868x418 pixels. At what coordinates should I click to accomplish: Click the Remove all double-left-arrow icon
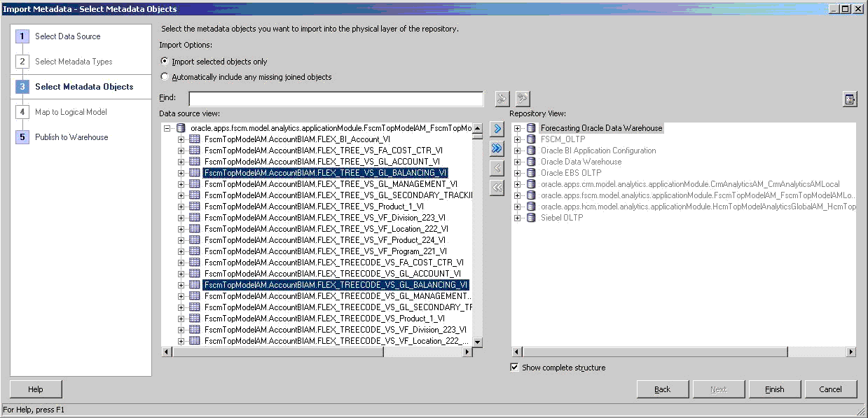(x=497, y=188)
